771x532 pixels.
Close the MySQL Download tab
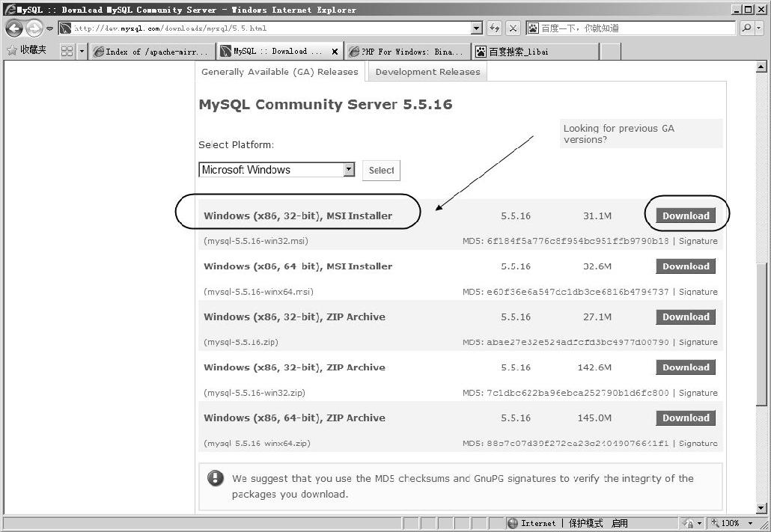pyautogui.click(x=335, y=51)
